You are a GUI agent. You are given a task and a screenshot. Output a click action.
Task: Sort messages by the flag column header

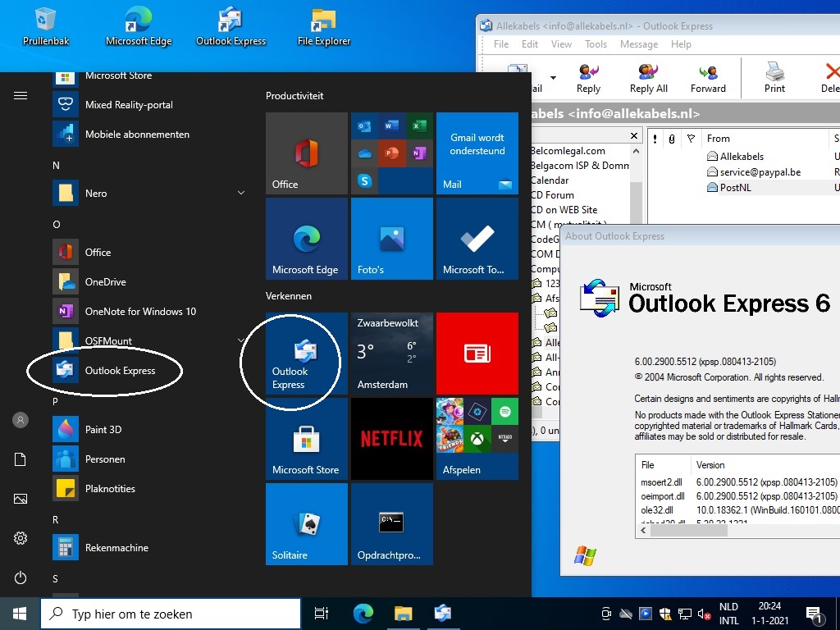coord(691,139)
